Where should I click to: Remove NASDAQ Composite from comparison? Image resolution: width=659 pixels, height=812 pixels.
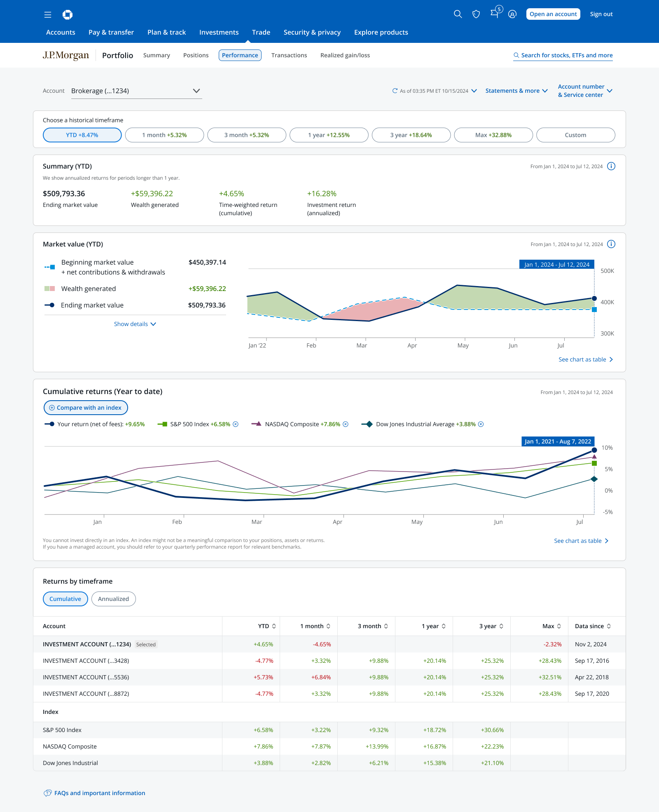346,424
